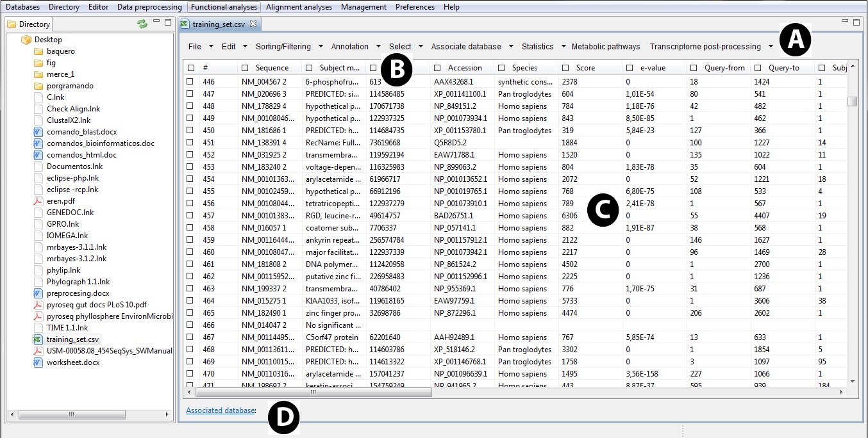Tick the checkbox for row 446
This screenshot has width=868, height=438.
click(x=191, y=82)
